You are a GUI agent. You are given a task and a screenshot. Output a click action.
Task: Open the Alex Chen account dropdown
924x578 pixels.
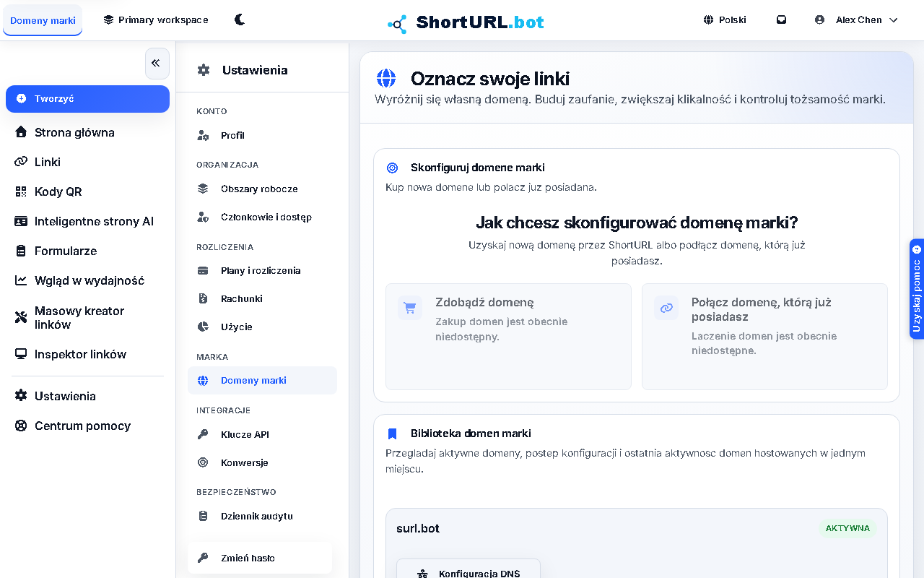(x=856, y=20)
